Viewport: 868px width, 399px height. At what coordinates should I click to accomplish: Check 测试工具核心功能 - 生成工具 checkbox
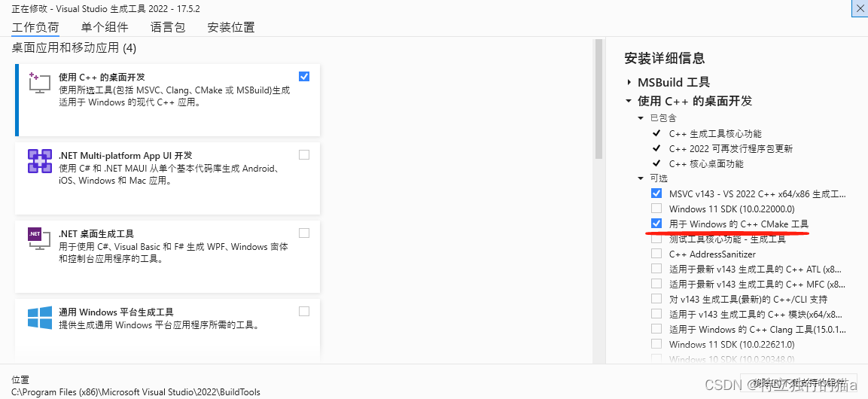[656, 239]
